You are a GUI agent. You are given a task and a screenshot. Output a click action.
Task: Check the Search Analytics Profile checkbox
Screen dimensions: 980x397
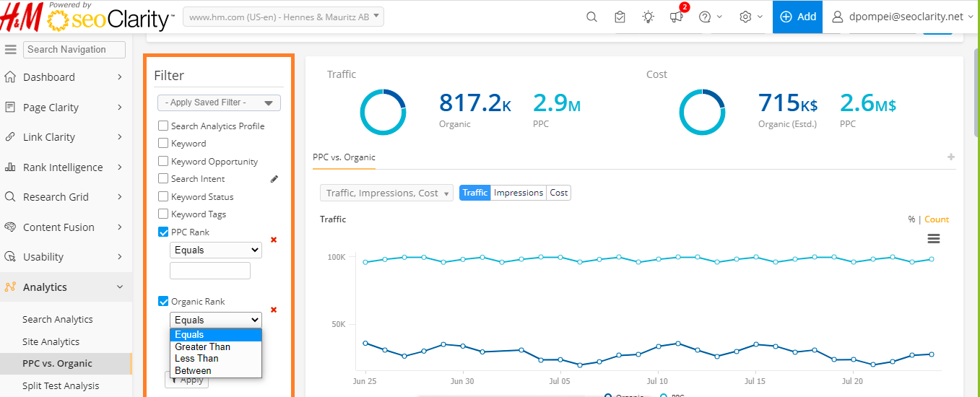[163, 126]
